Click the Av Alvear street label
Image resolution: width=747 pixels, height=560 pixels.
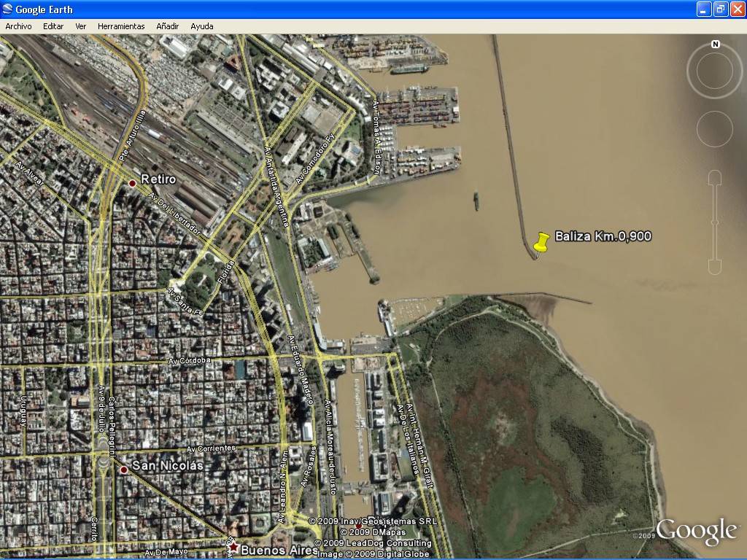[x=29, y=174]
